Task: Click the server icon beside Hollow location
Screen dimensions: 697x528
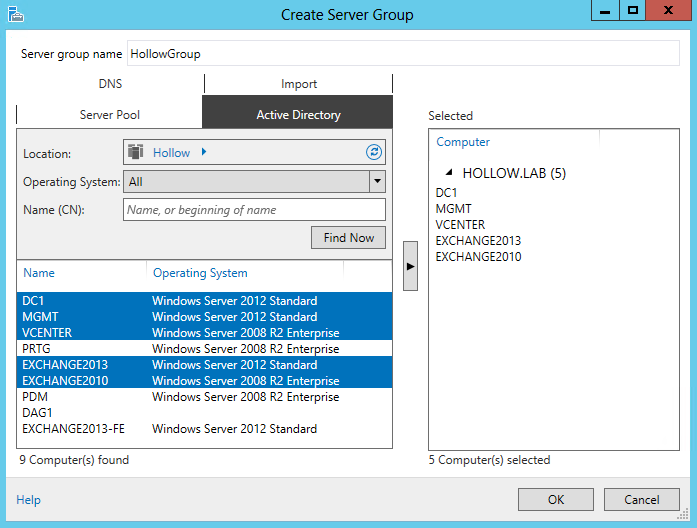Action: (136, 152)
